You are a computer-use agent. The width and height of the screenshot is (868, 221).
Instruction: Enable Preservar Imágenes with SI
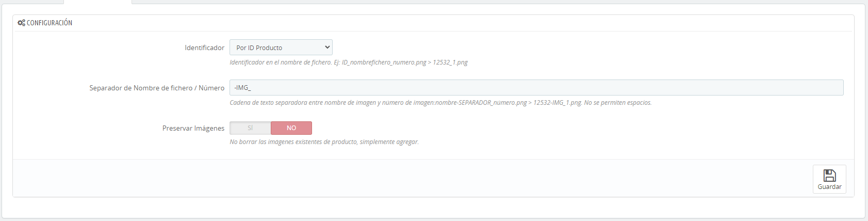click(x=250, y=128)
